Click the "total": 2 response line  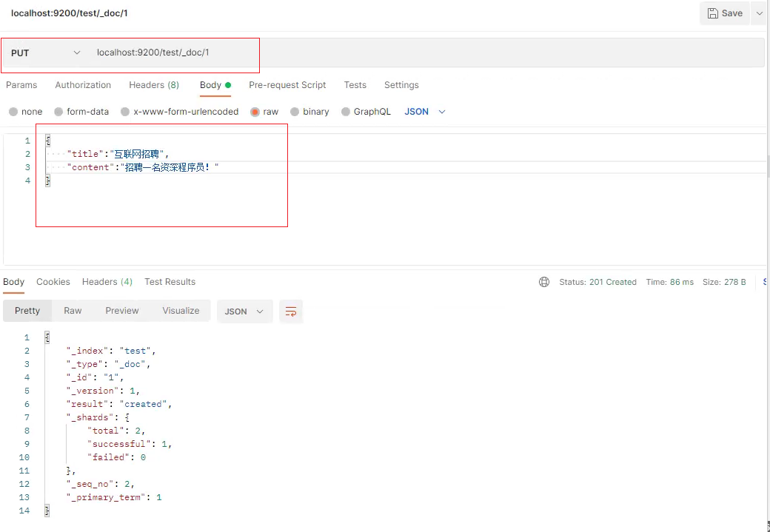tap(116, 431)
